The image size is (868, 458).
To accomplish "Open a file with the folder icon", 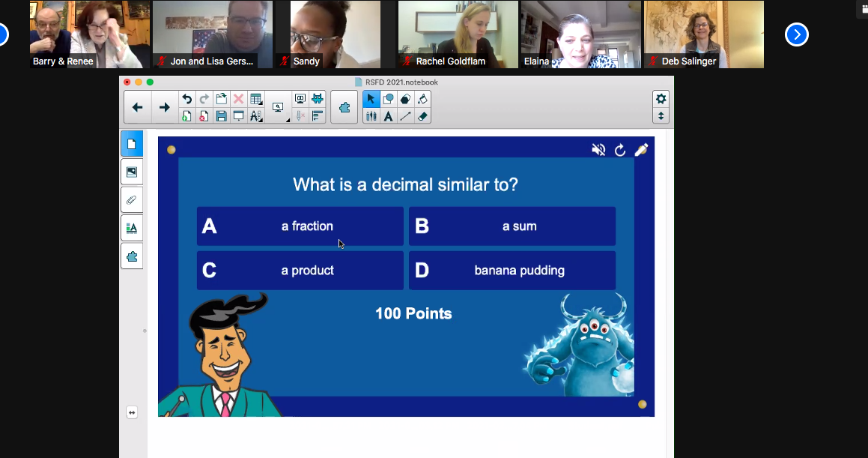I will point(221,99).
